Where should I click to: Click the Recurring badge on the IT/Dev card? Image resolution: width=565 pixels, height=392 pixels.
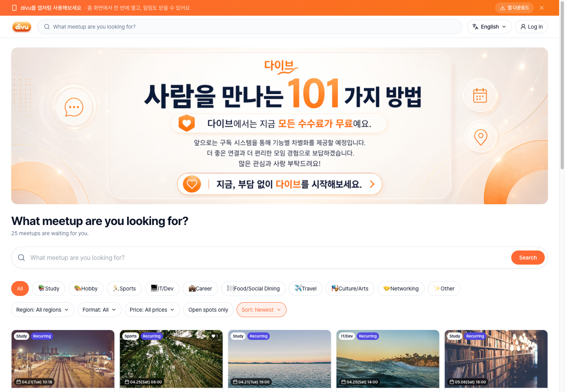click(368, 336)
